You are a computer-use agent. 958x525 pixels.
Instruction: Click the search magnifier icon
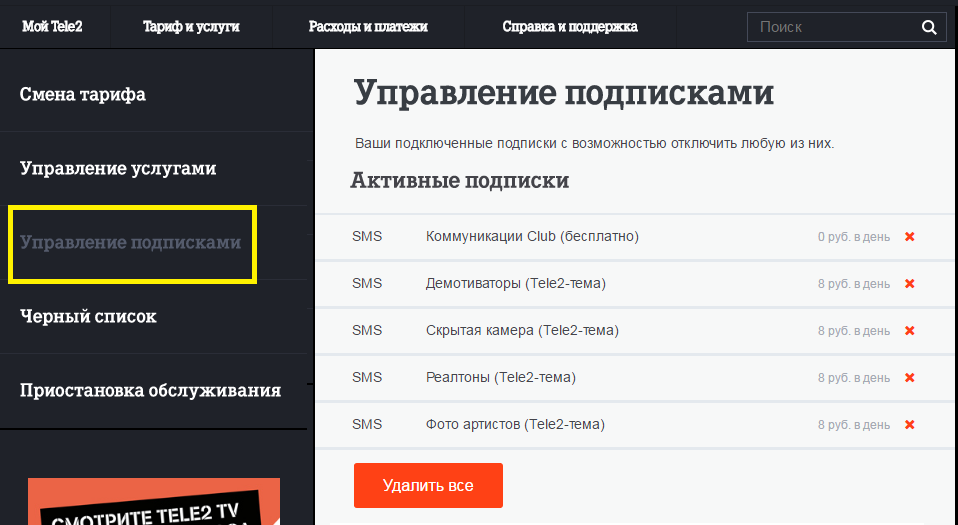928,27
